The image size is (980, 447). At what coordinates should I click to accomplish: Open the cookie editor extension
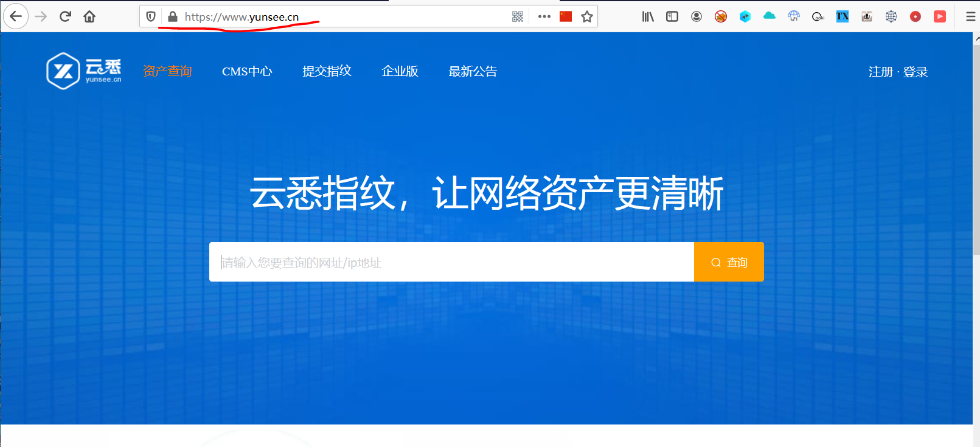click(818, 17)
